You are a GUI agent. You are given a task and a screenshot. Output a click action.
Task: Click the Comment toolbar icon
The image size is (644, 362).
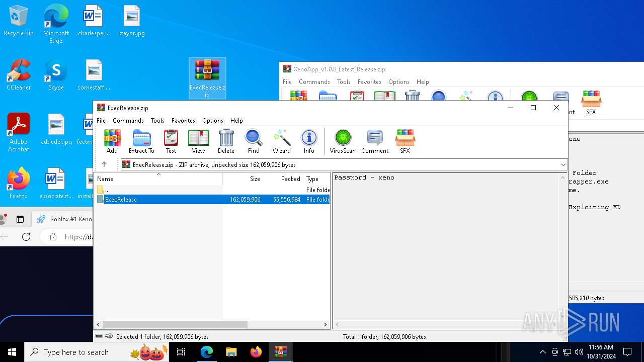pos(375,141)
